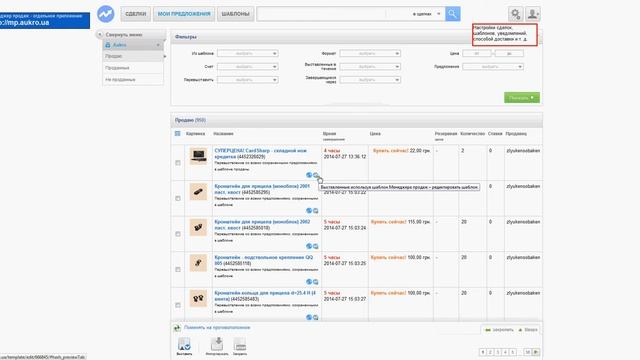The width and height of the screenshot is (640, 360).
Task: Click the green swap arrows icon
Action: coord(177,328)
